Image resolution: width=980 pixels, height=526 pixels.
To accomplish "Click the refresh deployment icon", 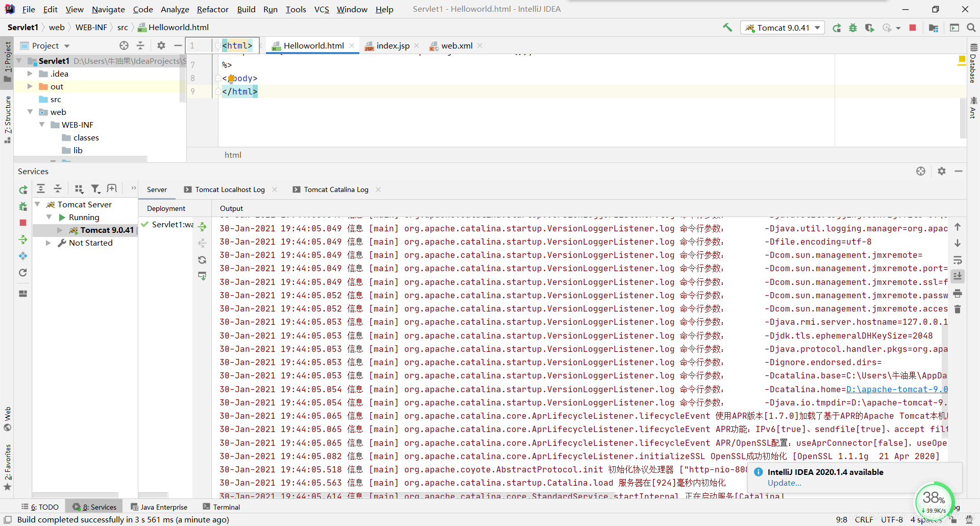I will pos(202,260).
